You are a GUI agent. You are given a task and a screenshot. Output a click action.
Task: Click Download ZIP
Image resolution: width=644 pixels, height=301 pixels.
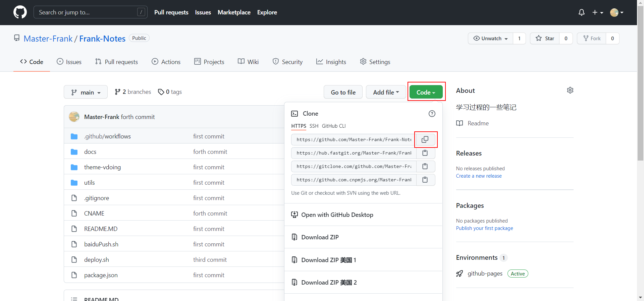tap(363, 237)
